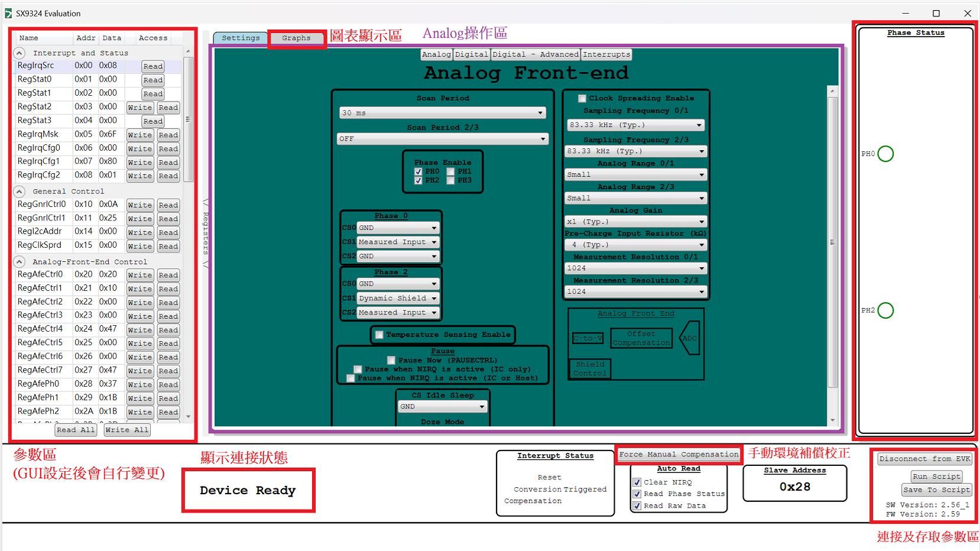
Task: Click the C-to-V block in diagram
Action: pyautogui.click(x=588, y=338)
